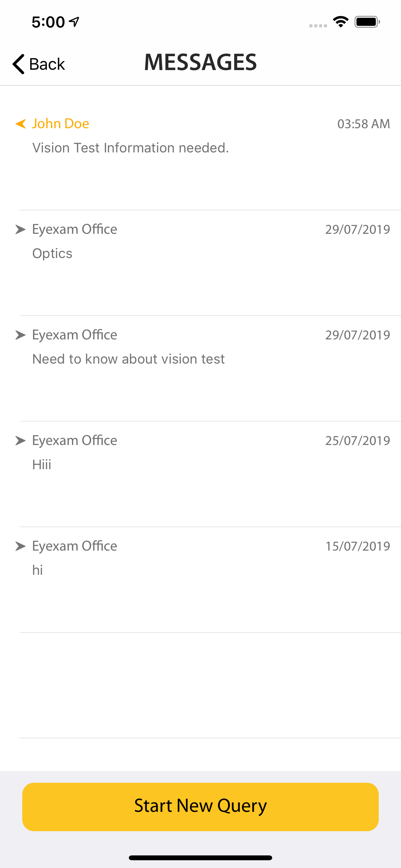
Task: Open the 'Need to know about vision test' message
Action: click(x=129, y=359)
